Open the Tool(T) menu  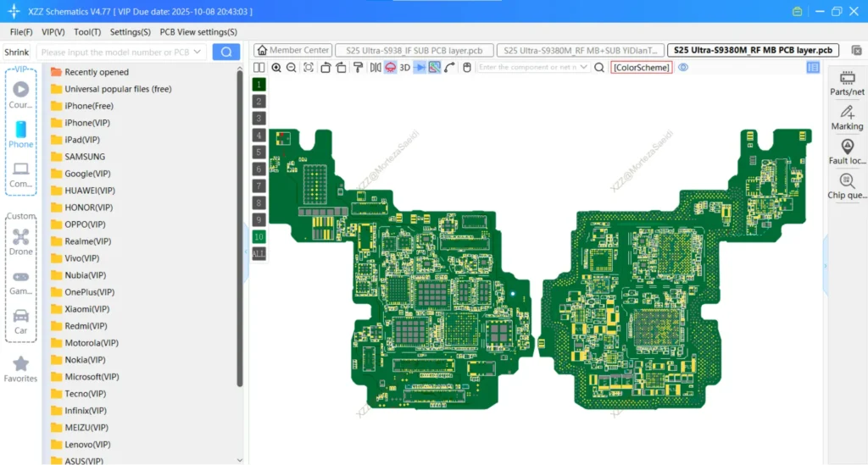coord(87,32)
